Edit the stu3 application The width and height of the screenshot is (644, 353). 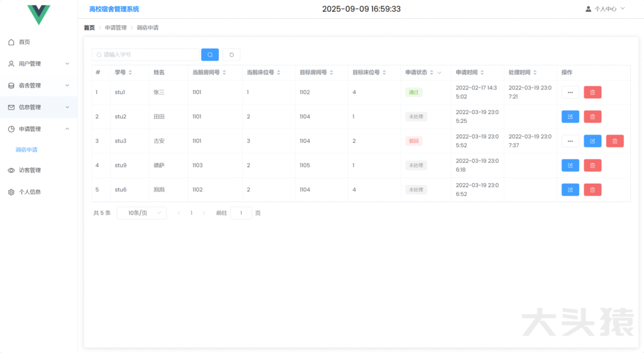[x=592, y=141]
